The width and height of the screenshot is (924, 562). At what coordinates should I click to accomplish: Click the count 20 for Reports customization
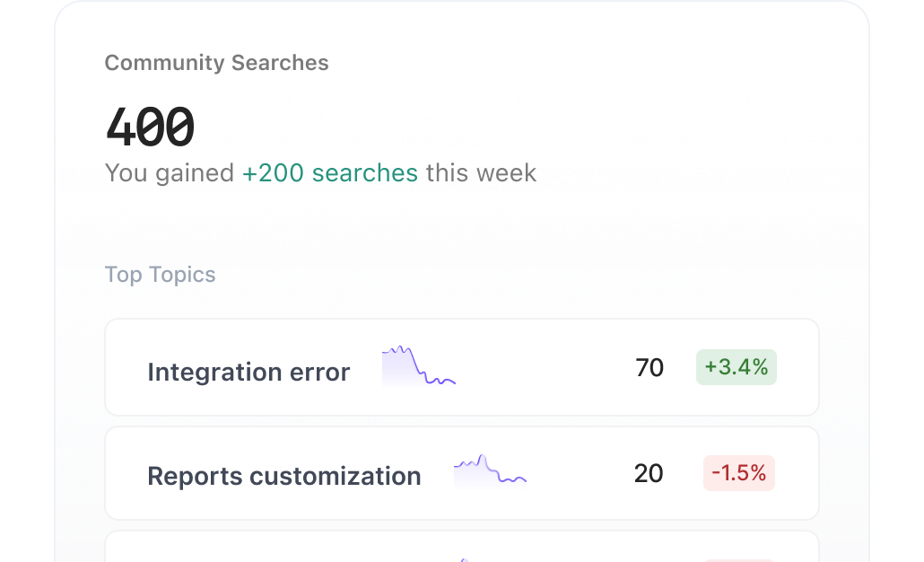[x=649, y=473]
